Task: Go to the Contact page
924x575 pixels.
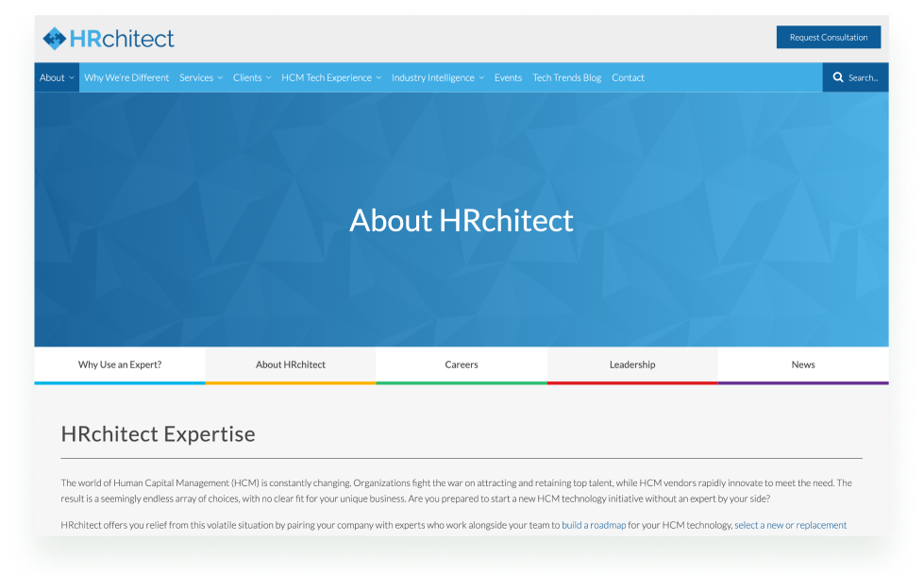Action: pyautogui.click(x=628, y=77)
